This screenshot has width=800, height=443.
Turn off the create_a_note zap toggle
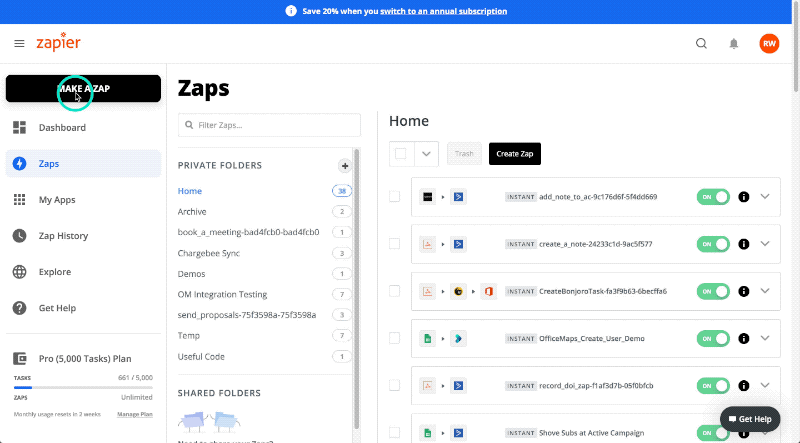point(713,244)
